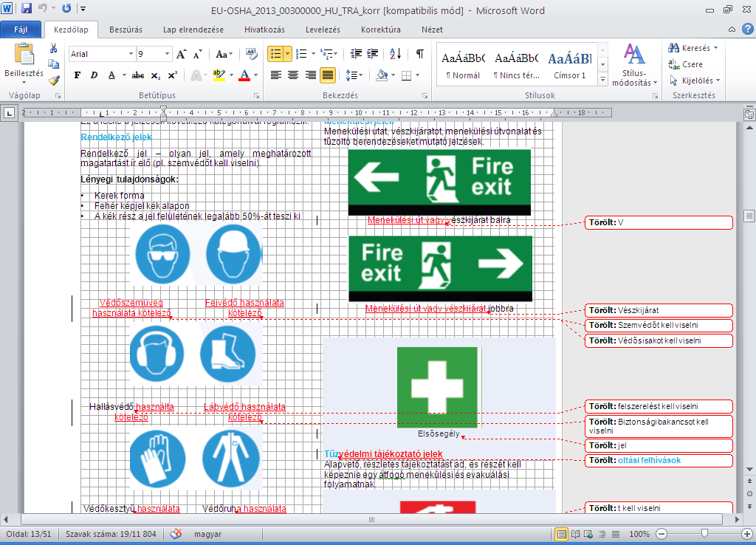Pick the red font color swatch button
This screenshot has width=756, height=545.
[x=244, y=75]
